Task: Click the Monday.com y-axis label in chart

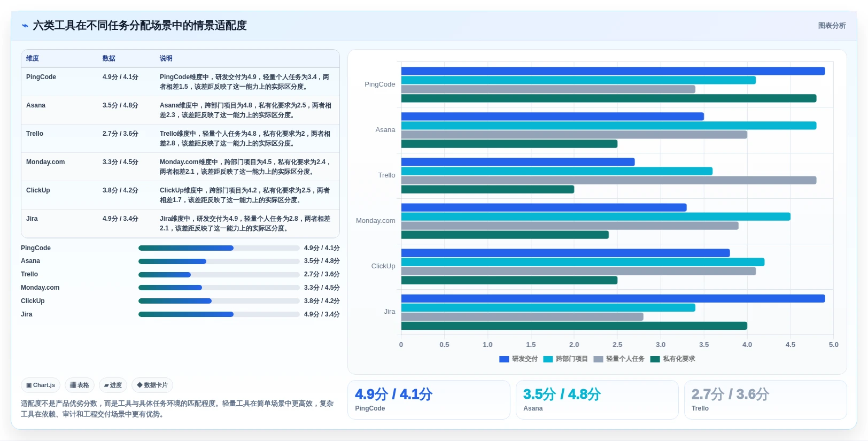Action: (x=376, y=221)
